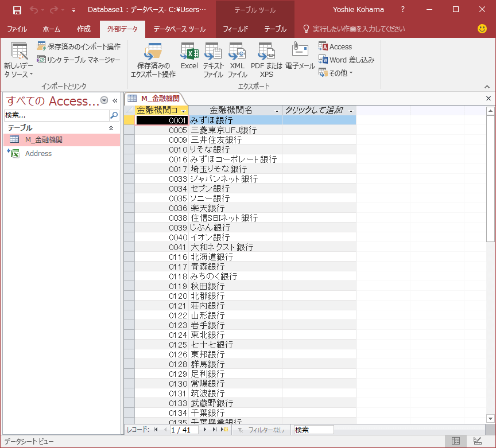
Task: Close the M_金融機関 table window
Action: pyautogui.click(x=489, y=98)
